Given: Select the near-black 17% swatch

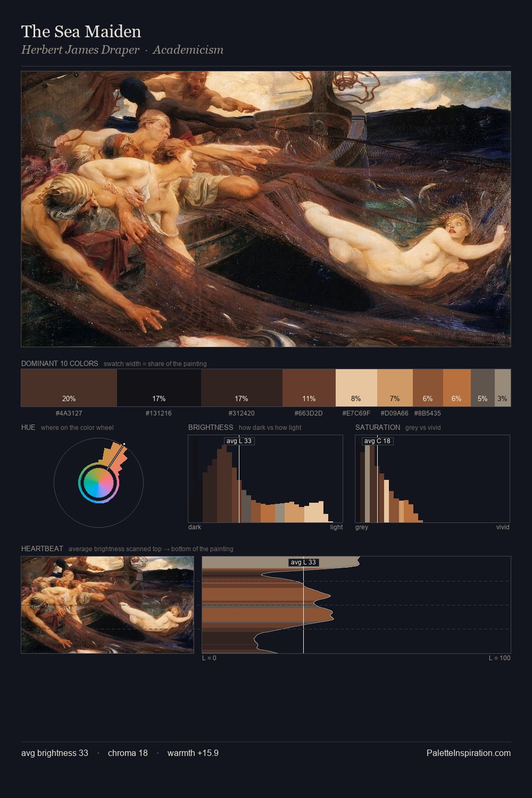Looking at the screenshot, I should (159, 388).
